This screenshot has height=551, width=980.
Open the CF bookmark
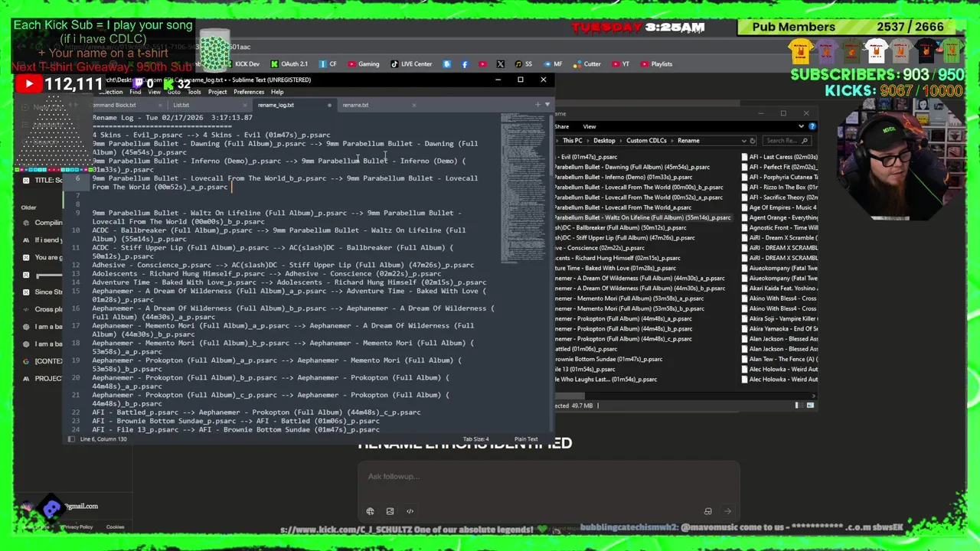coord(328,64)
